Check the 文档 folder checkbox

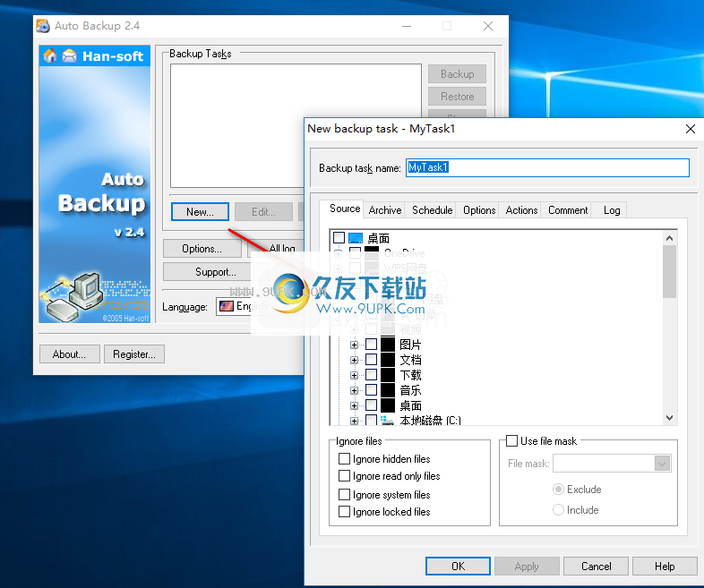tap(372, 360)
